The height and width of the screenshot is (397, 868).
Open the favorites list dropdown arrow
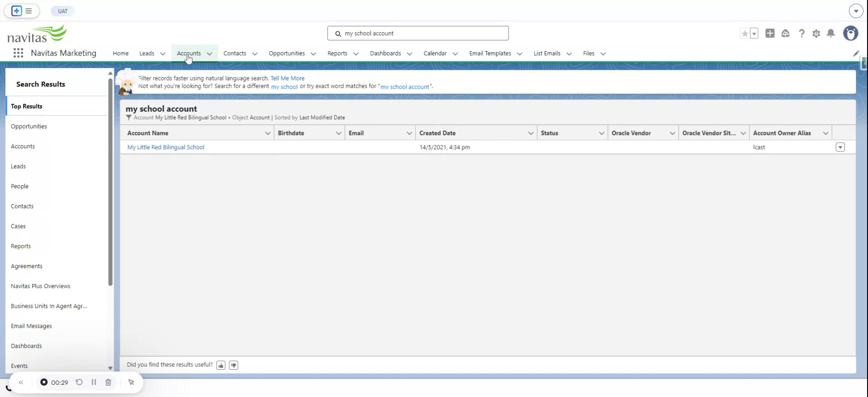click(x=754, y=34)
